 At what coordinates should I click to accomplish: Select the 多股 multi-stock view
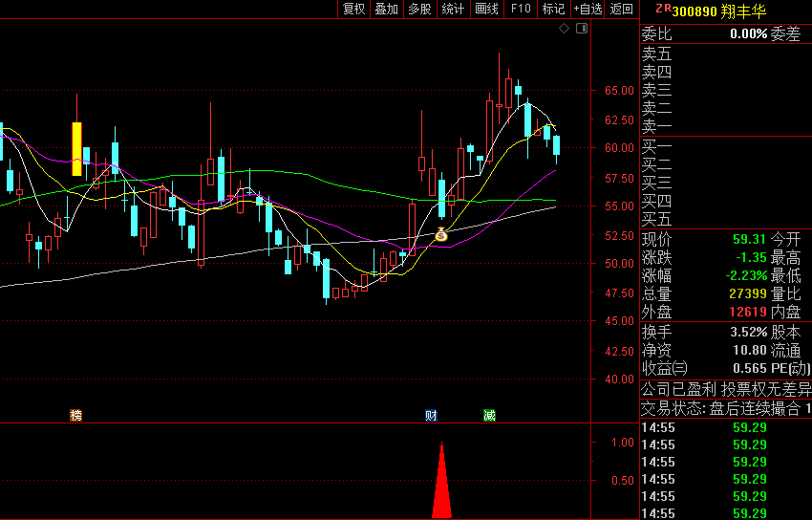click(419, 10)
